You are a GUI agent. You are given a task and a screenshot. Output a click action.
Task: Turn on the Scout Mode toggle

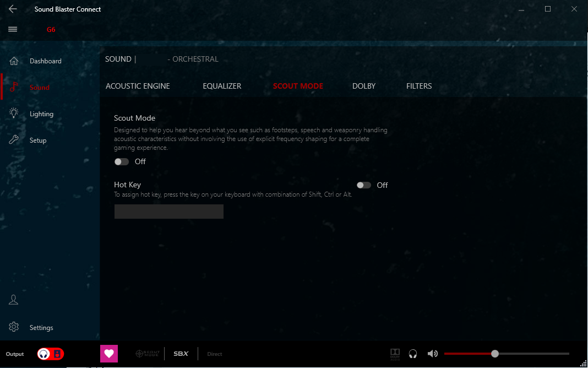click(x=122, y=161)
